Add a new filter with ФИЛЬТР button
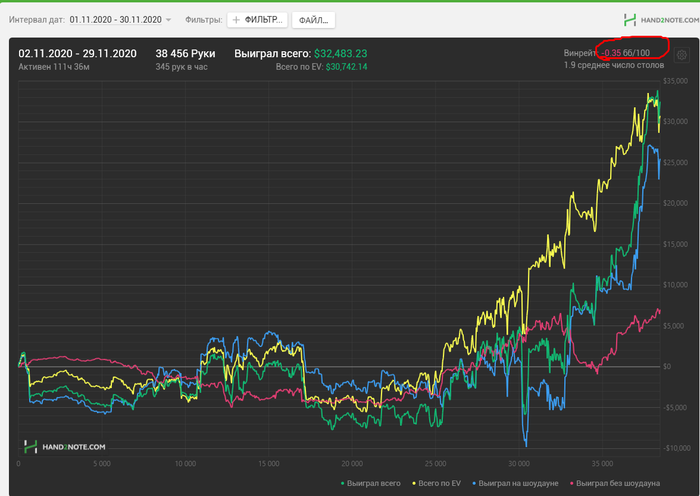Image resolution: width=700 pixels, height=496 pixels. point(257,20)
